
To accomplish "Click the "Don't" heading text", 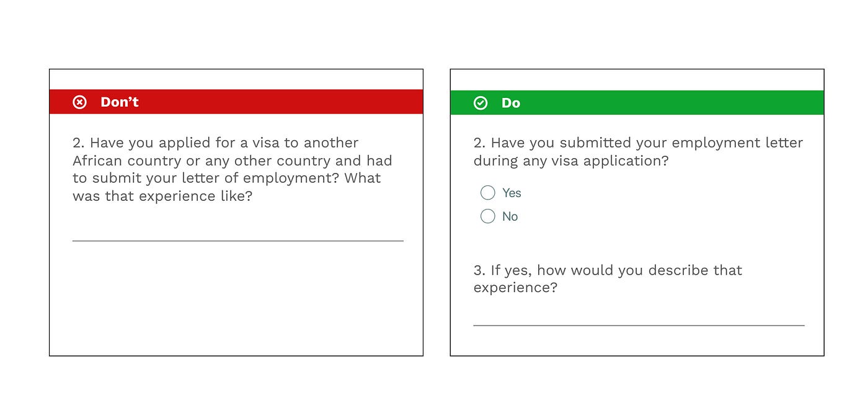I will (x=120, y=102).
